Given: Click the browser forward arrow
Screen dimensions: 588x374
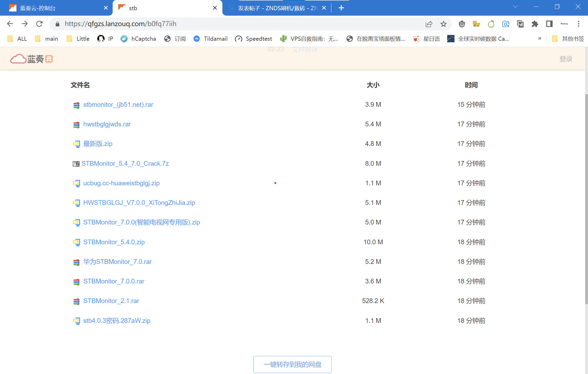Looking at the screenshot, I should coord(25,24).
